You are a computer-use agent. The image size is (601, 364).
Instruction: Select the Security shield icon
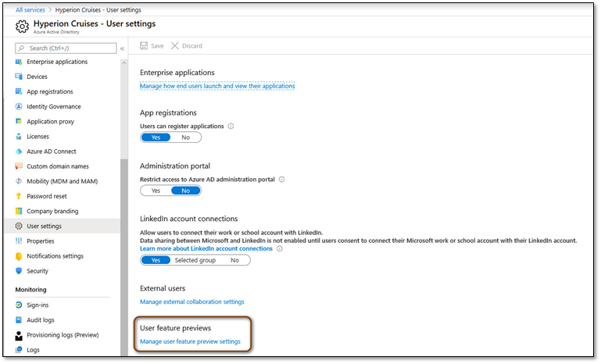[x=19, y=271]
